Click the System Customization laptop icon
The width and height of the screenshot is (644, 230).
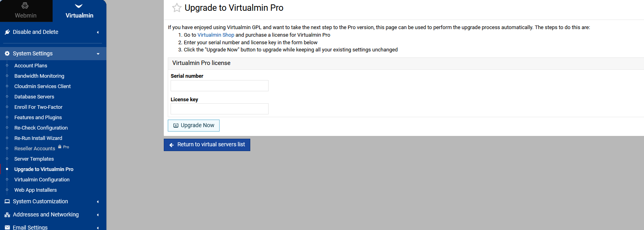(x=7, y=201)
